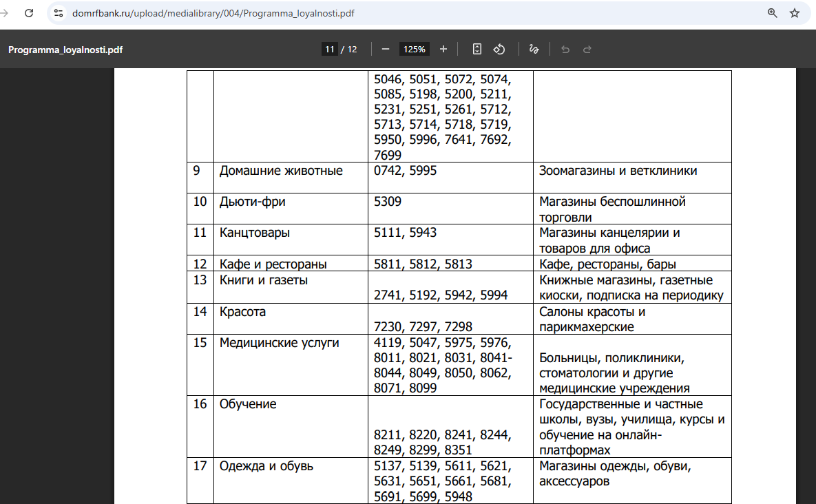The image size is (816, 504).
Task: Click the page number field showing 11
Action: point(329,50)
